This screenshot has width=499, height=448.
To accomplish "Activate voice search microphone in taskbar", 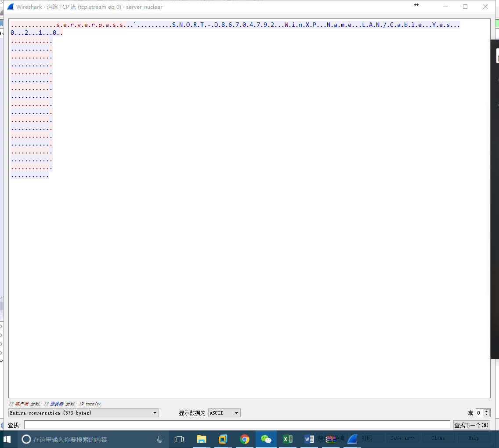I will [x=159, y=439].
